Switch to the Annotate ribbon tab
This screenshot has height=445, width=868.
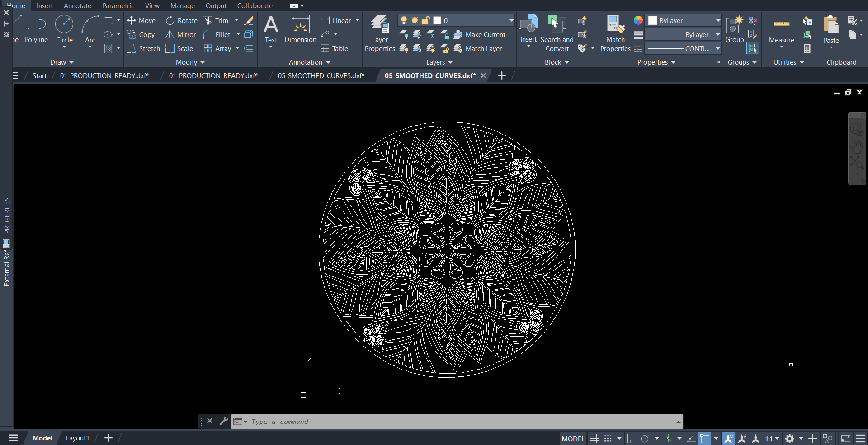coord(77,6)
